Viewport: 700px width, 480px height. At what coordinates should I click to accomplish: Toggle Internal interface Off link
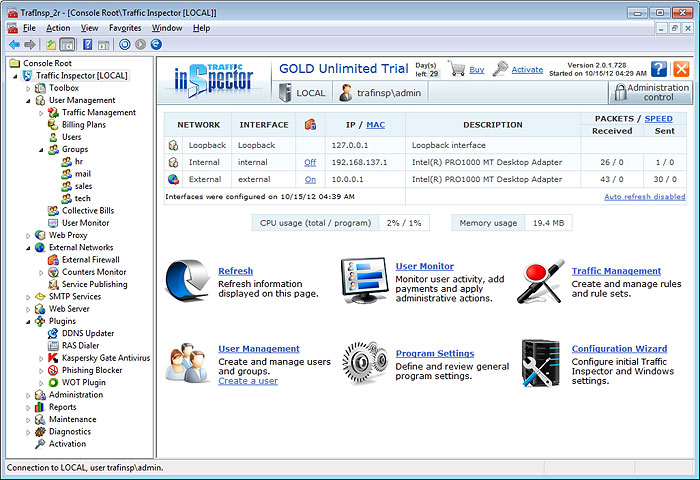coord(310,162)
